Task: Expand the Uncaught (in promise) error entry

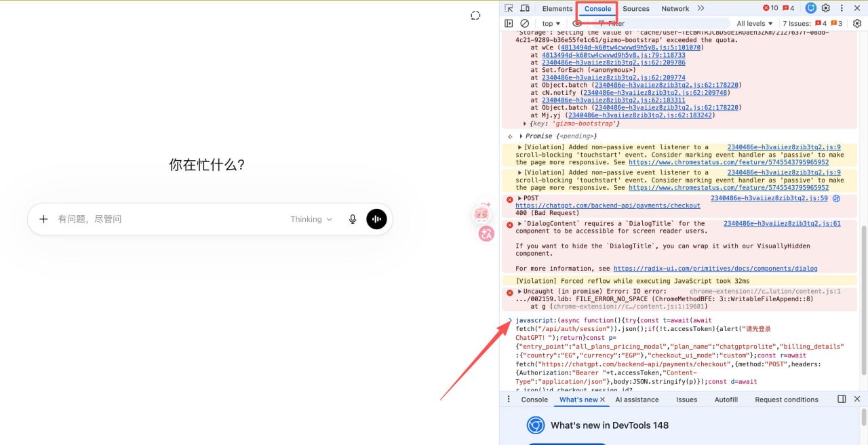Action: [x=519, y=291]
